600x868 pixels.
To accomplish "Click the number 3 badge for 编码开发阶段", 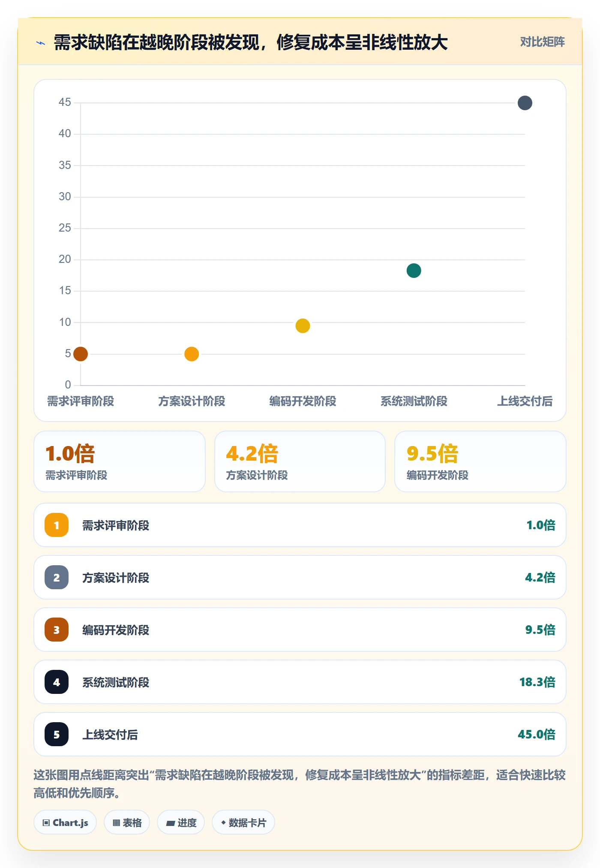I will pyautogui.click(x=57, y=630).
